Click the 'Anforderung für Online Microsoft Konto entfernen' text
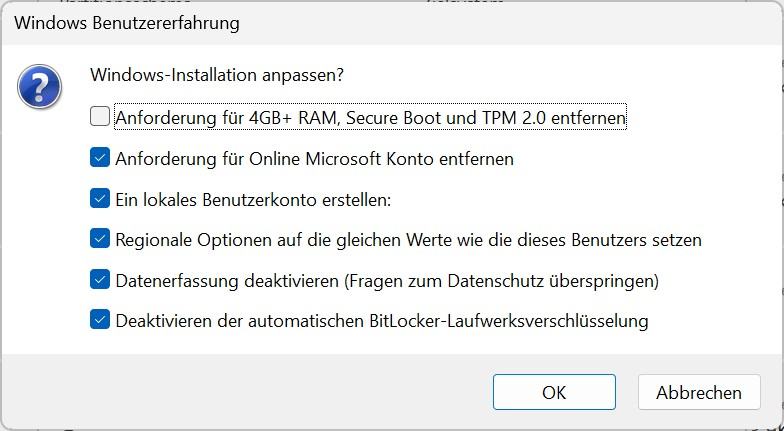The image size is (784, 431). (314, 159)
